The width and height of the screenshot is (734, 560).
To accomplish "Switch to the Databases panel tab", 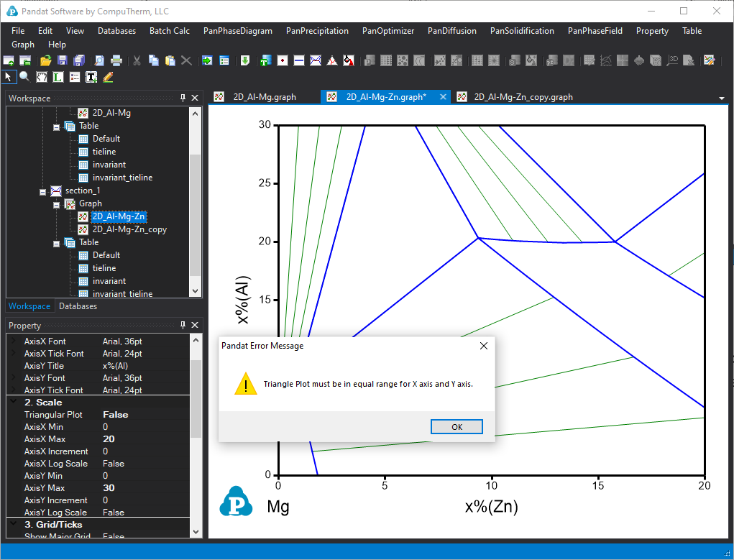I will [x=78, y=306].
